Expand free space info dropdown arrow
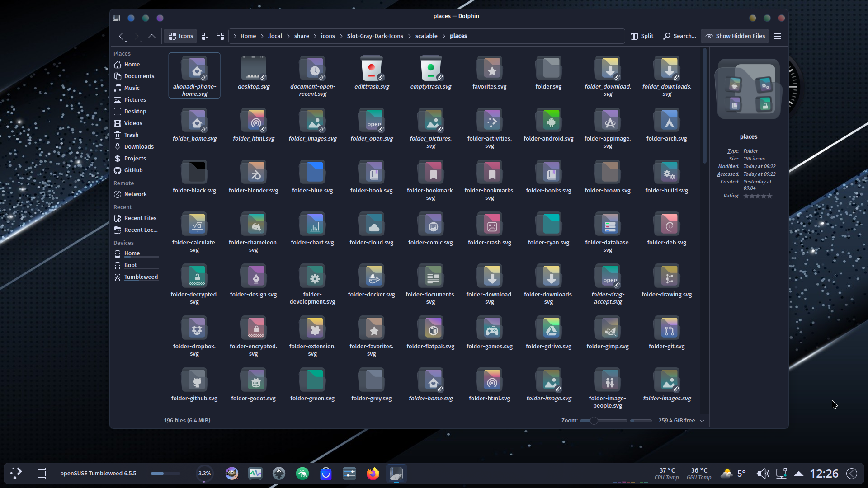The image size is (868, 488). pyautogui.click(x=702, y=421)
